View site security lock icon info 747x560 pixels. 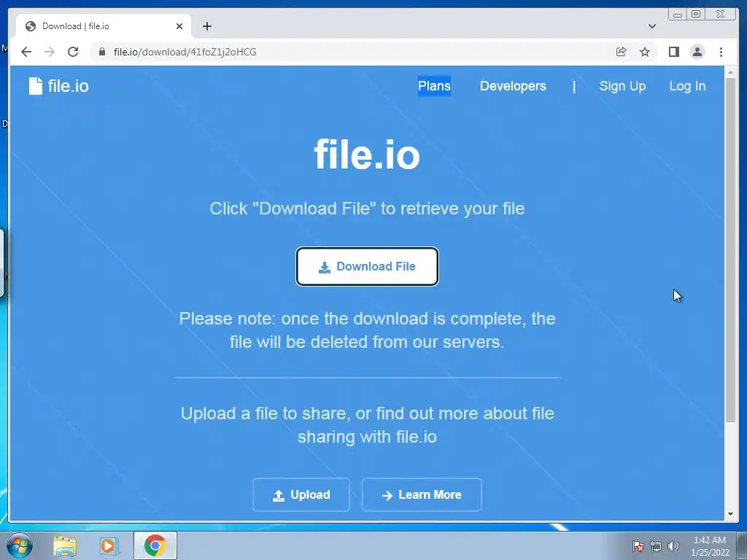click(102, 52)
